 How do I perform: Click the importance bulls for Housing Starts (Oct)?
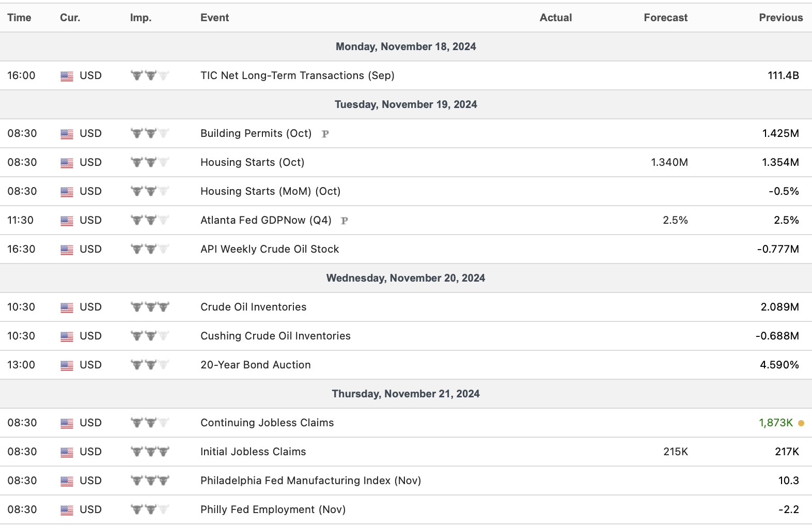pos(150,162)
